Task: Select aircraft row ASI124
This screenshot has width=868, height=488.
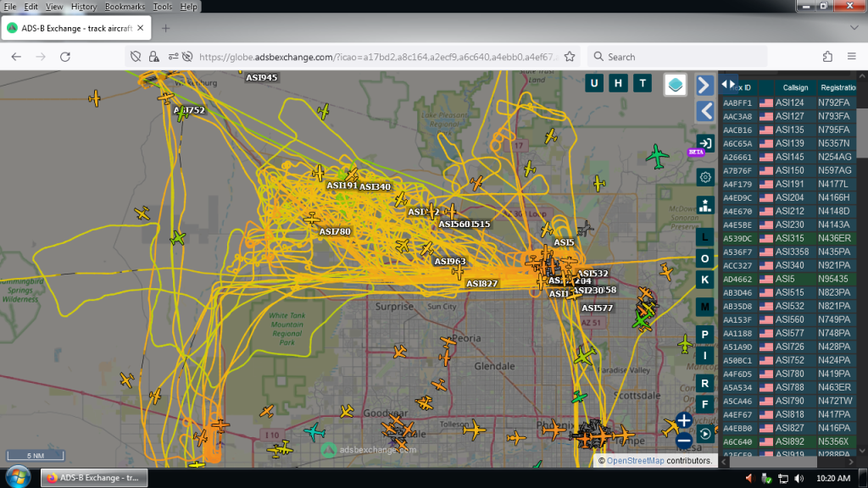Action: pyautogui.click(x=787, y=103)
